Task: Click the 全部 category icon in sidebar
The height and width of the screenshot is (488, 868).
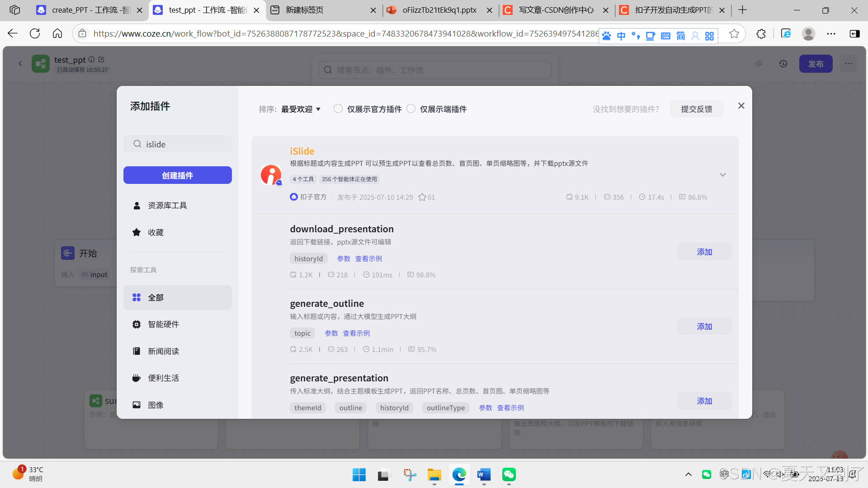Action: [137, 297]
